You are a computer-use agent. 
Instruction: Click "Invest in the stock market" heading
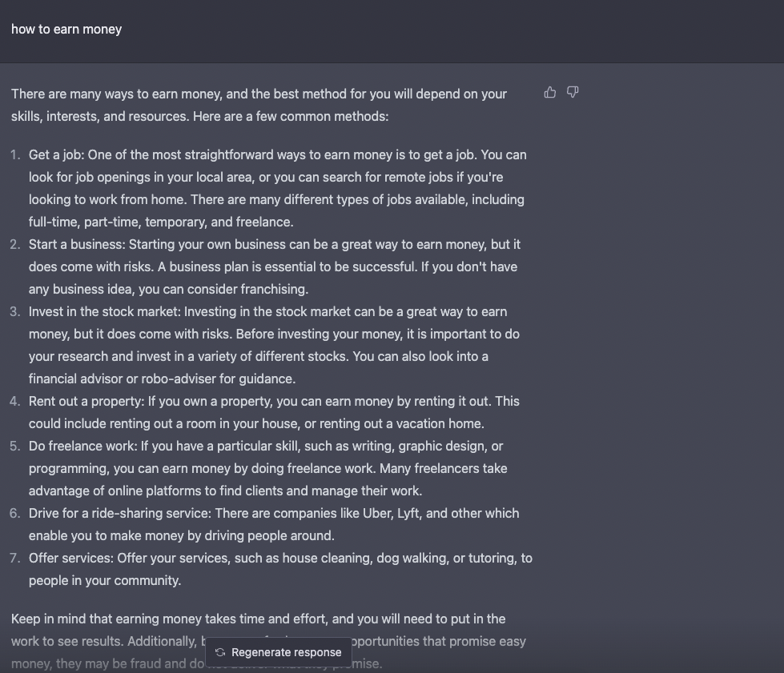click(104, 312)
